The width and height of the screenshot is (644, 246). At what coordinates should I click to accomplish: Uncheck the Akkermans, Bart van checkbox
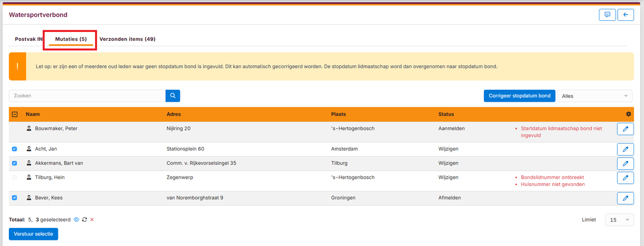tap(15, 163)
